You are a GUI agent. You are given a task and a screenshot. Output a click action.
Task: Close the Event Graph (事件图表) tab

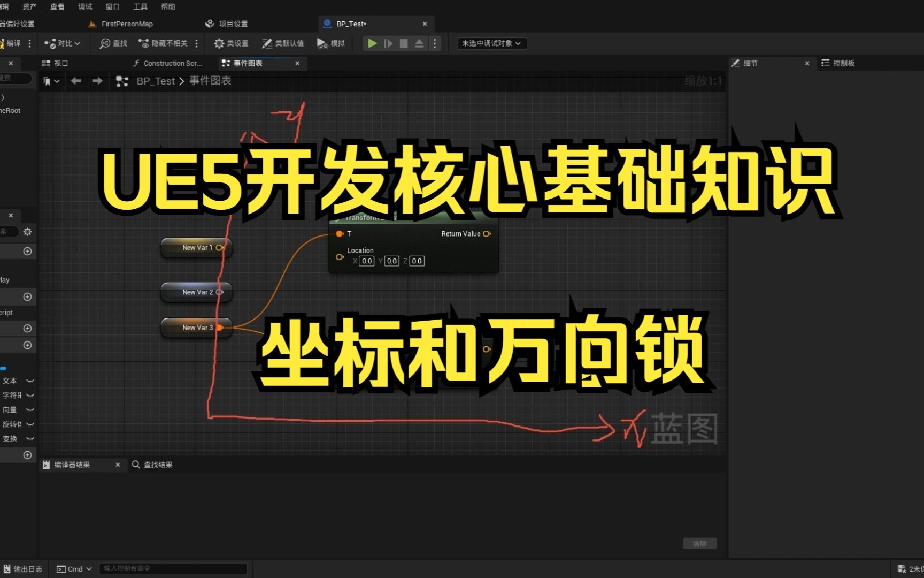pos(297,63)
